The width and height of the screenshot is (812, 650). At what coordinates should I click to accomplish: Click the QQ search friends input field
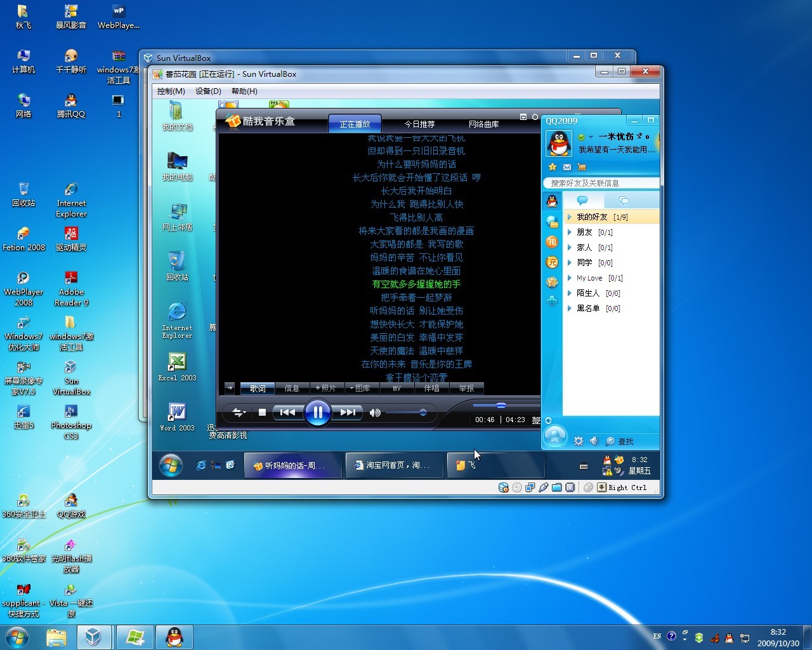click(x=601, y=183)
